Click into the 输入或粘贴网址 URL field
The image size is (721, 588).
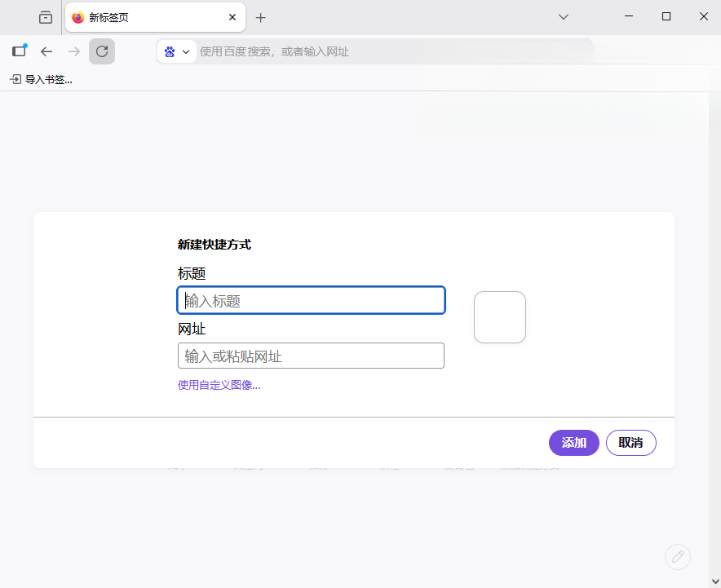pyautogui.click(x=311, y=356)
